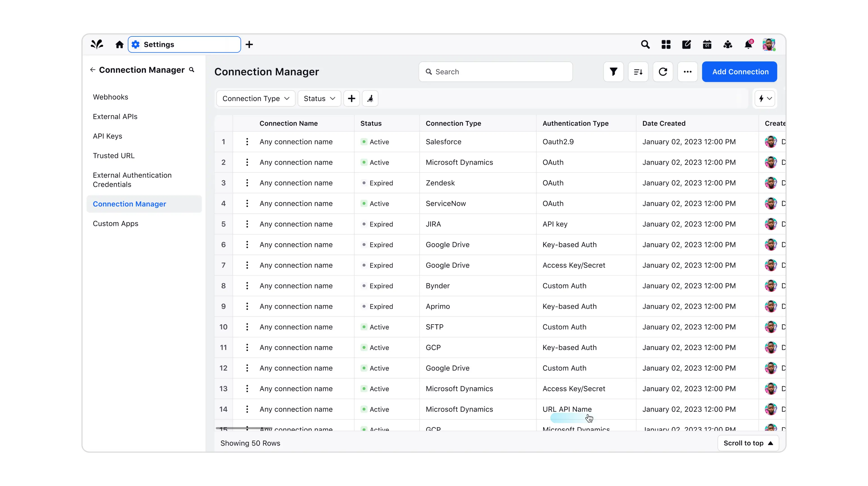Expand the Connection Type filter dropdown

click(256, 99)
